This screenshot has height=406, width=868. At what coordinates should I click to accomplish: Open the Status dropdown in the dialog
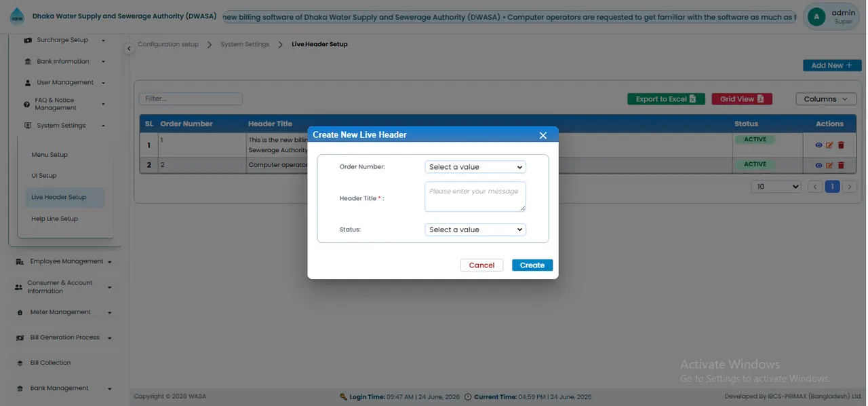[475, 229]
